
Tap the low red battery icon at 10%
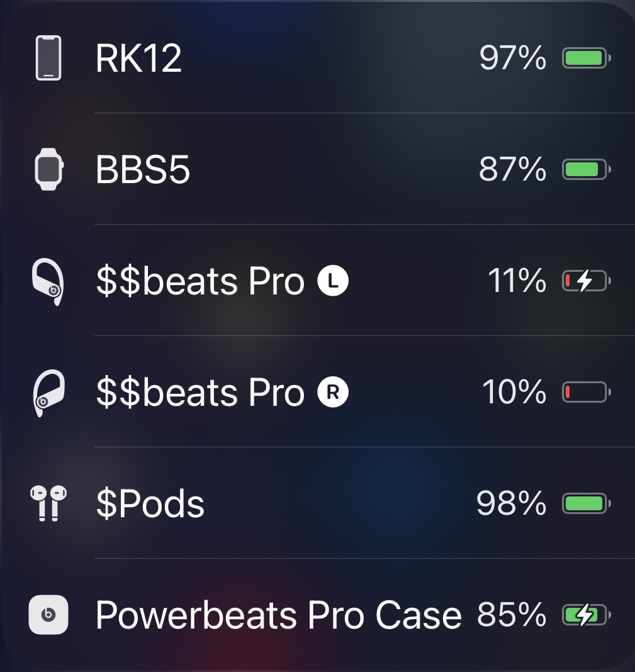point(586,392)
